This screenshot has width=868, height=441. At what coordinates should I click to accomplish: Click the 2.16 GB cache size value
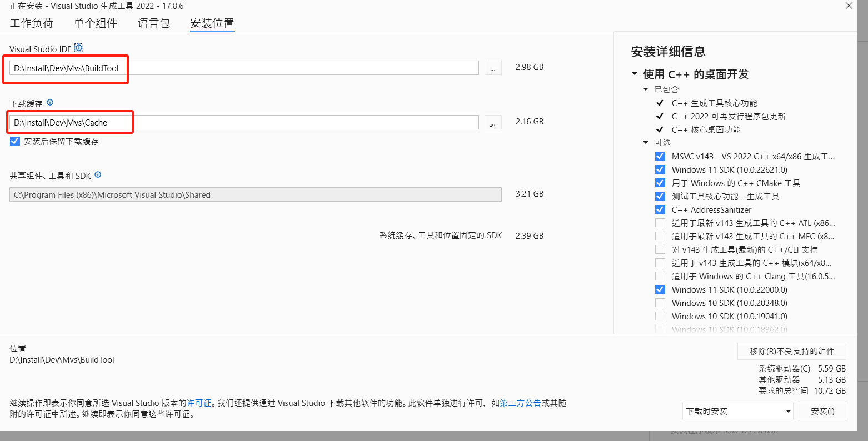pyautogui.click(x=530, y=122)
